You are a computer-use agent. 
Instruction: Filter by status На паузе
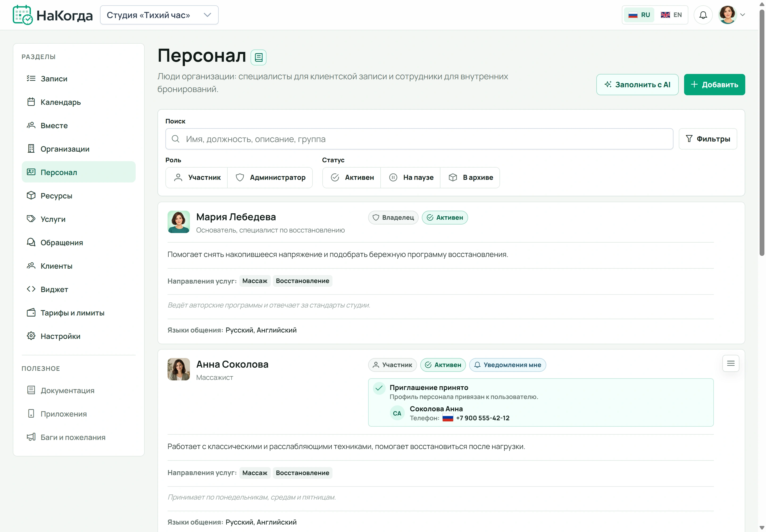coord(411,178)
